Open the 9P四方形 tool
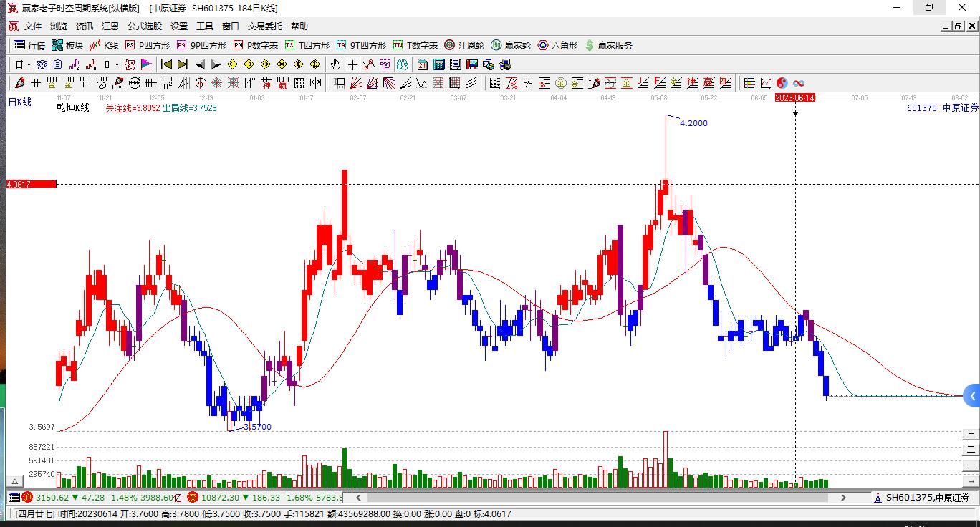The height and width of the screenshot is (527, 980). coord(201,45)
